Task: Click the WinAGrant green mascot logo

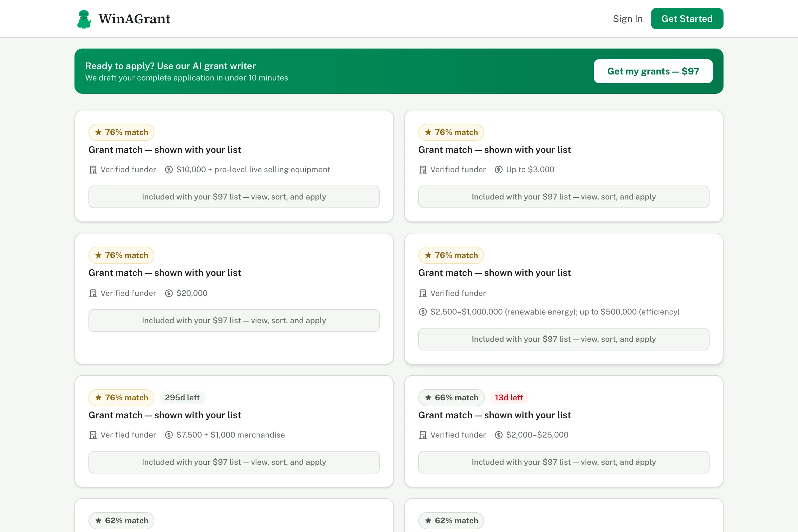Action: pyautogui.click(x=84, y=19)
